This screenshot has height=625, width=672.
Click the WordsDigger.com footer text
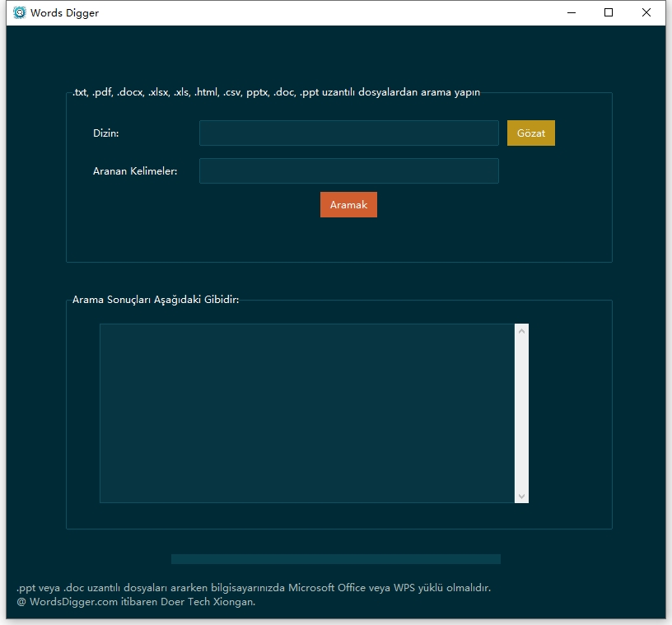tap(136, 602)
